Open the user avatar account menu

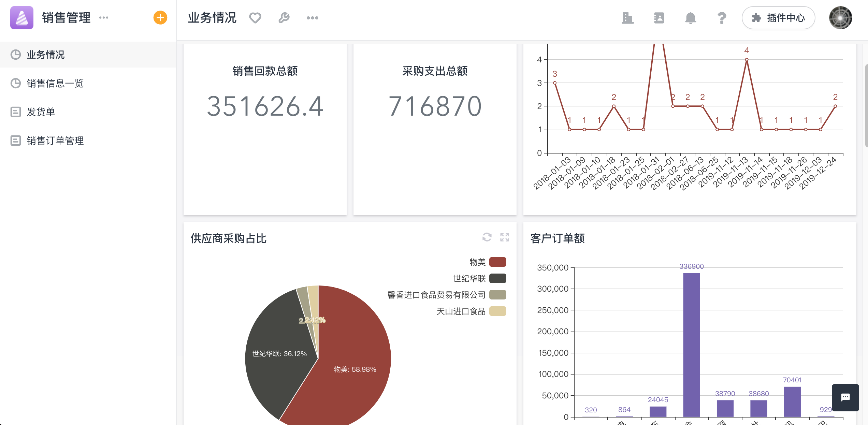click(840, 18)
